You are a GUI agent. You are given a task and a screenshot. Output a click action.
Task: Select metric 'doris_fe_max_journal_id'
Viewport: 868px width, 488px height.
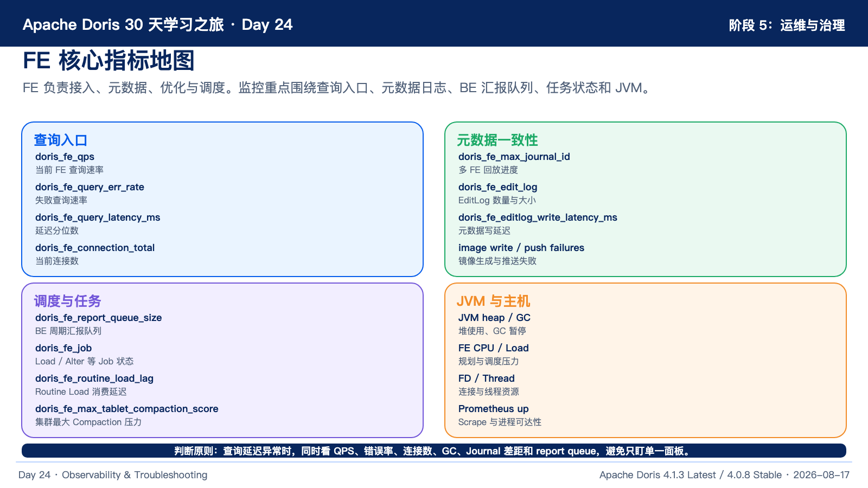click(x=514, y=157)
